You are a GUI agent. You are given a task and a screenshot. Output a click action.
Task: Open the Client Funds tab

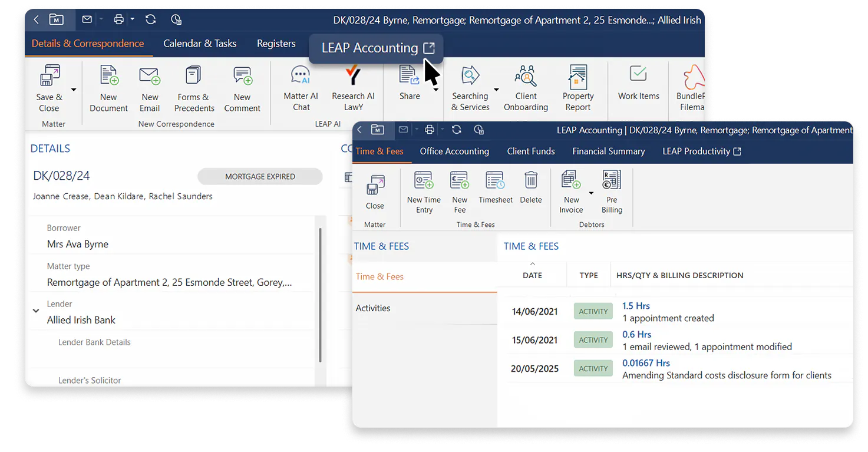[x=531, y=151]
